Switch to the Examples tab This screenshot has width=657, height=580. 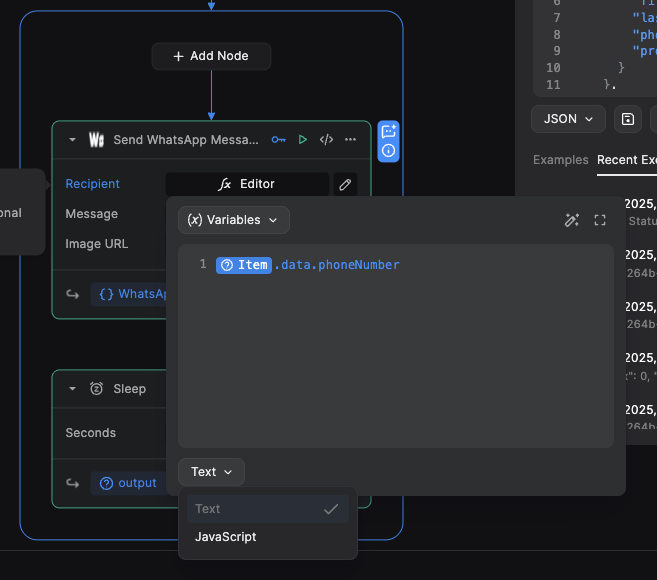click(x=560, y=160)
